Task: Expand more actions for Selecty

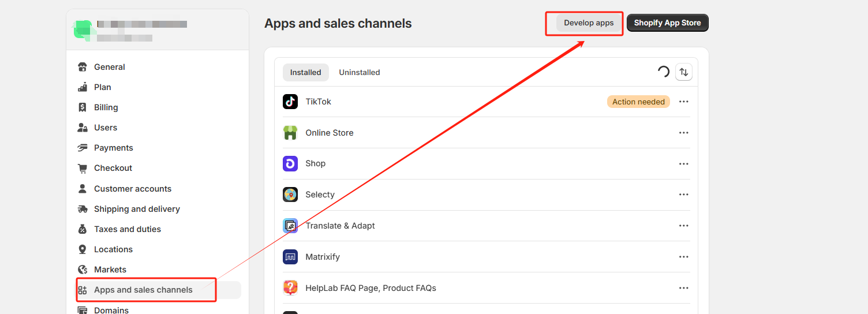Action: (684, 195)
